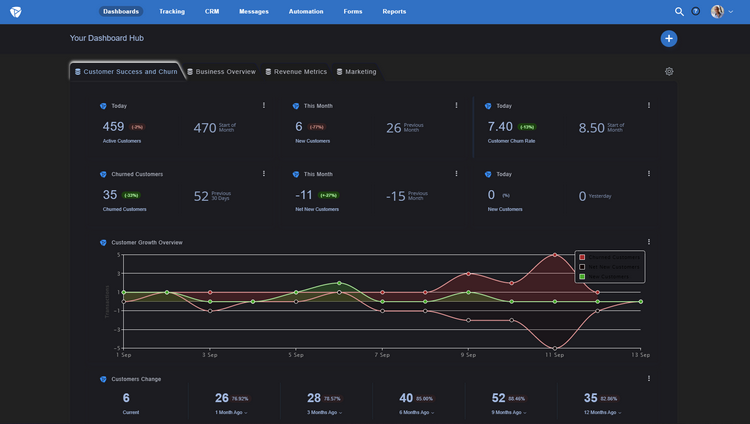The height and width of the screenshot is (424, 750).
Task: Toggle New Customers green legend entry
Action: (x=604, y=277)
